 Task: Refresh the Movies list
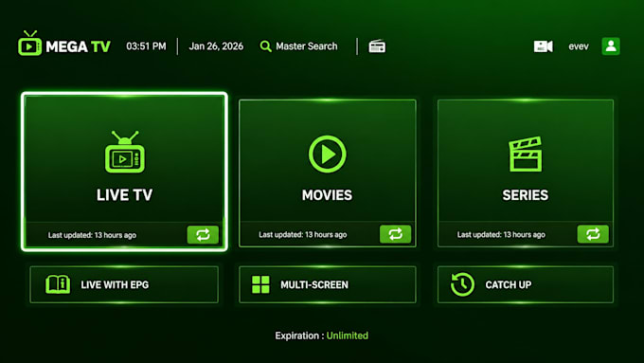point(395,234)
